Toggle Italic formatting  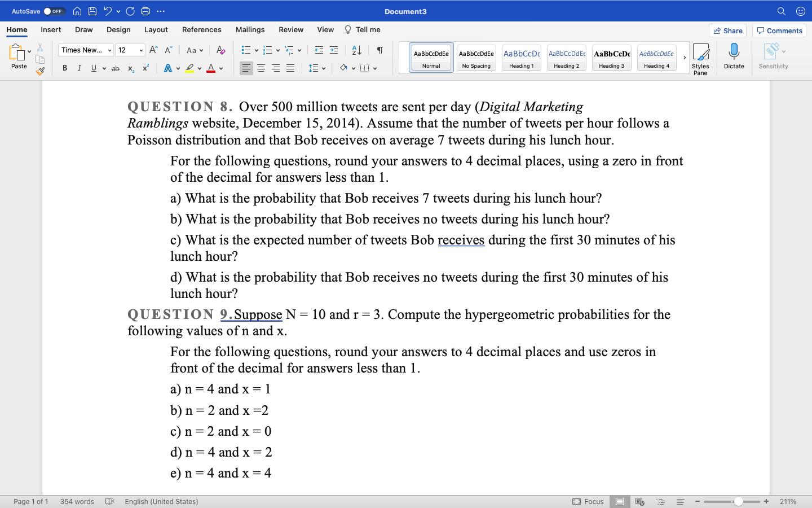[x=79, y=68]
